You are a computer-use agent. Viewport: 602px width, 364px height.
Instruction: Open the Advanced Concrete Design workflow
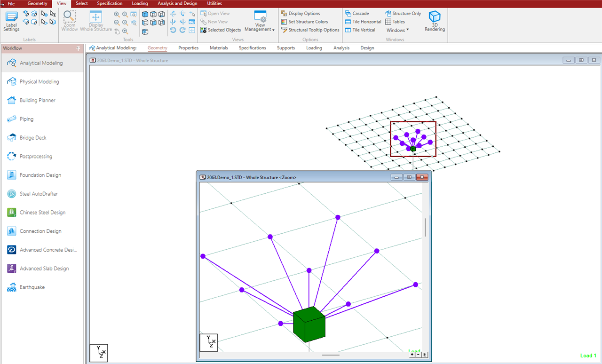pyautogui.click(x=42, y=250)
